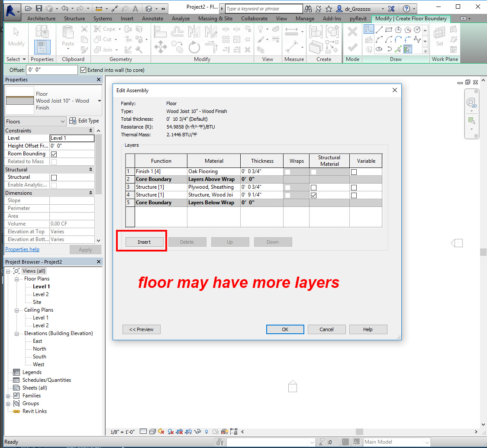Uncheck Structural Material for the Structure Wood layer
The image size is (487, 448).
pos(314,195)
